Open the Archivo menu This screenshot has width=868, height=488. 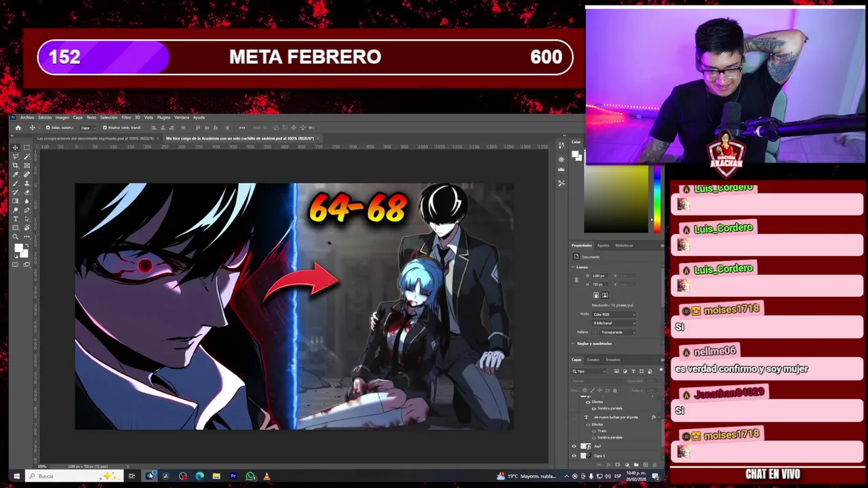(x=27, y=117)
